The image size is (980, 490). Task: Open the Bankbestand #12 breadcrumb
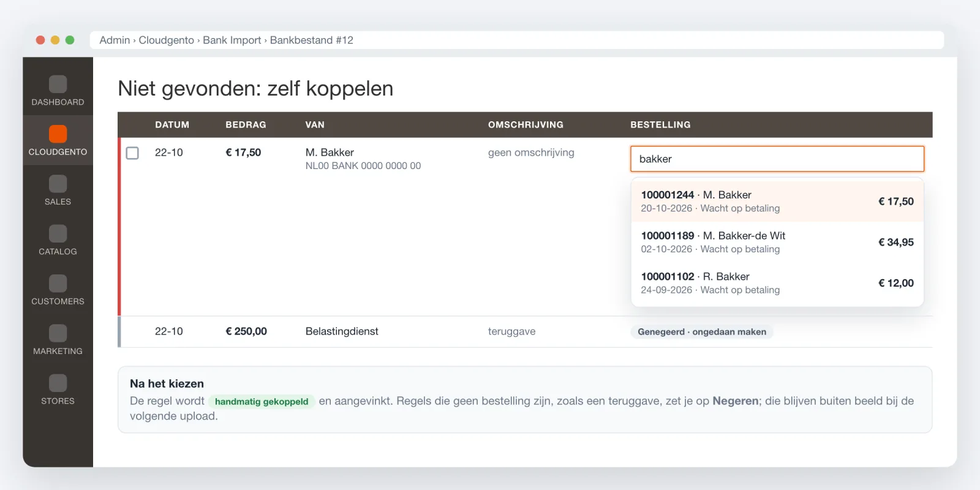312,40
